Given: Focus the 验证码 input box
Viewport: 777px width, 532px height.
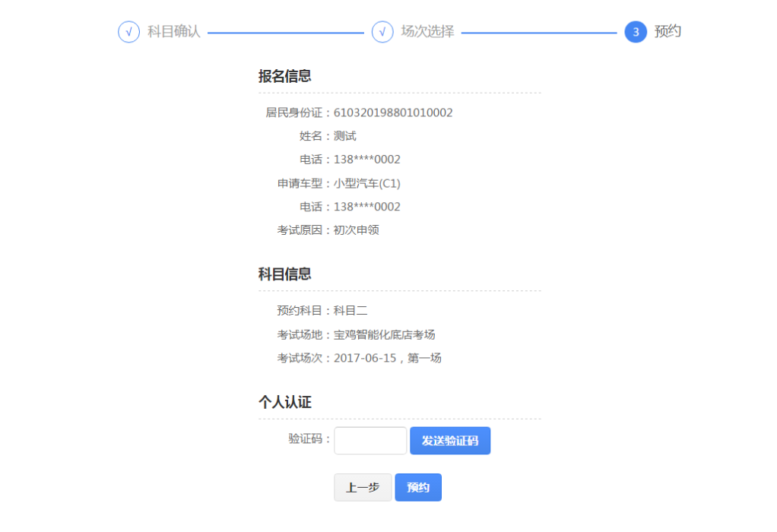Looking at the screenshot, I should 370,441.
